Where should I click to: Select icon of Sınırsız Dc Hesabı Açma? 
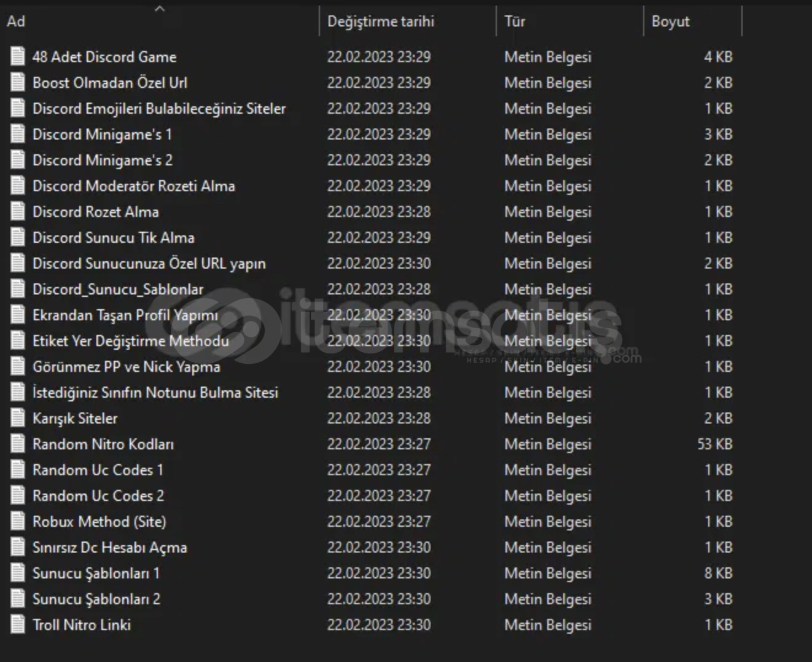18,547
